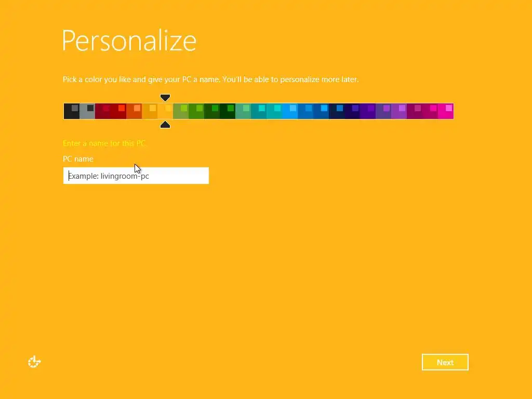Pick the hot pink swatch at the end
Viewport: 532px width, 399px height.
click(x=446, y=111)
